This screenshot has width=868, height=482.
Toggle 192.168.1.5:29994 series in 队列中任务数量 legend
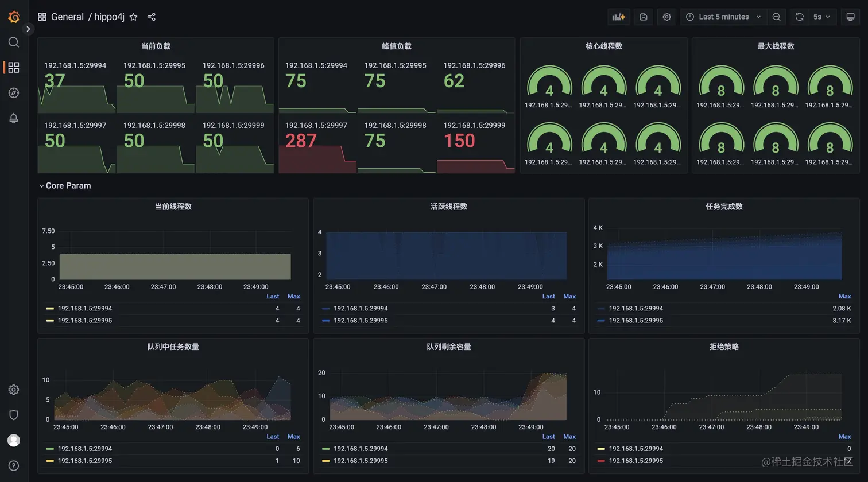[x=85, y=449]
